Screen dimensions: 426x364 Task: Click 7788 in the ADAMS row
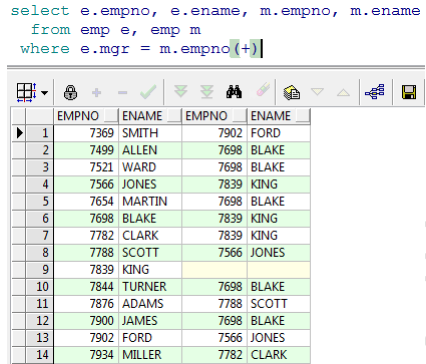215,304
